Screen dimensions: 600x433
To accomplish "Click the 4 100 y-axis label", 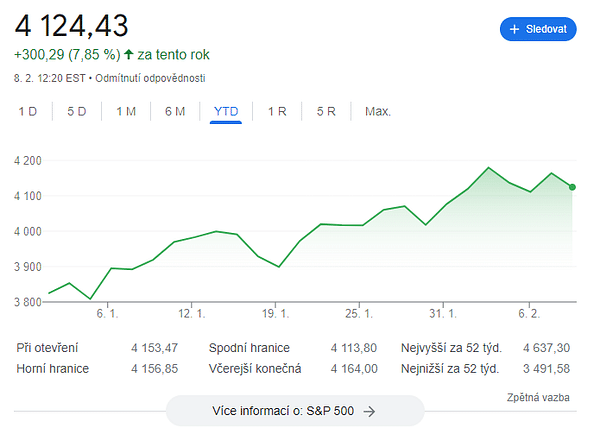I will pyautogui.click(x=28, y=196).
